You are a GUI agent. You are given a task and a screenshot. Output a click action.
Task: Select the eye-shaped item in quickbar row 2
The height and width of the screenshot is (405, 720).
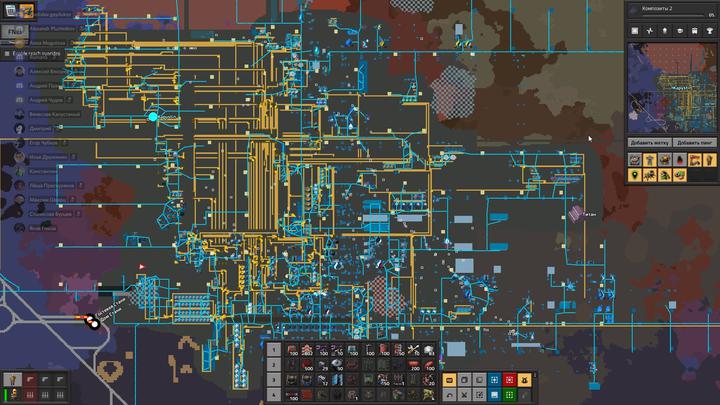pyautogui.click(x=337, y=365)
